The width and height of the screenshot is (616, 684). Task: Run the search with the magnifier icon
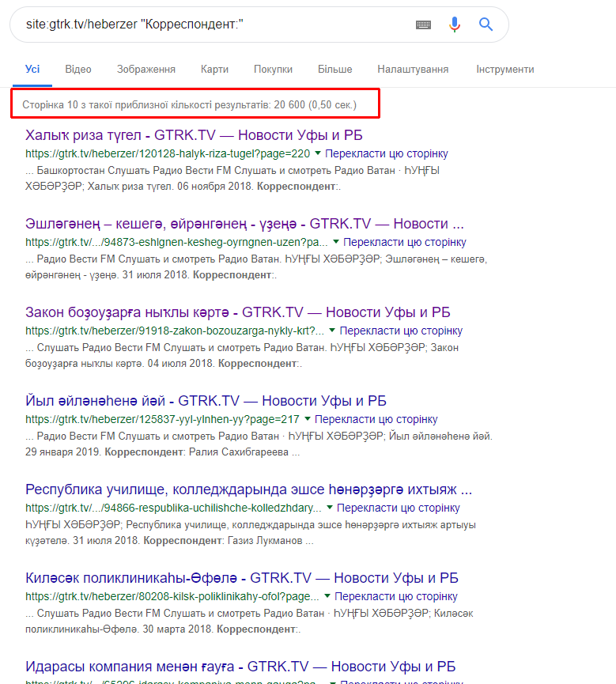point(486,25)
